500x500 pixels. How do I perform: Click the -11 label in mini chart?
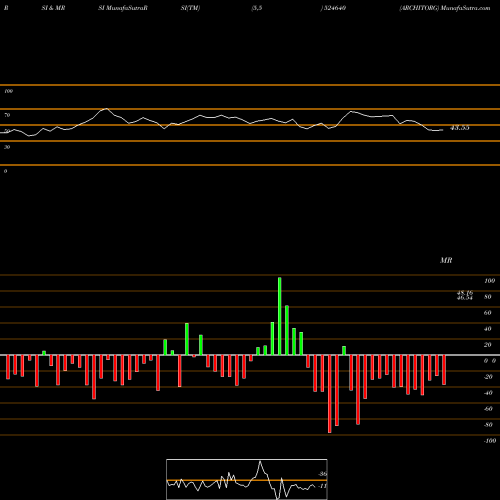point(322,486)
